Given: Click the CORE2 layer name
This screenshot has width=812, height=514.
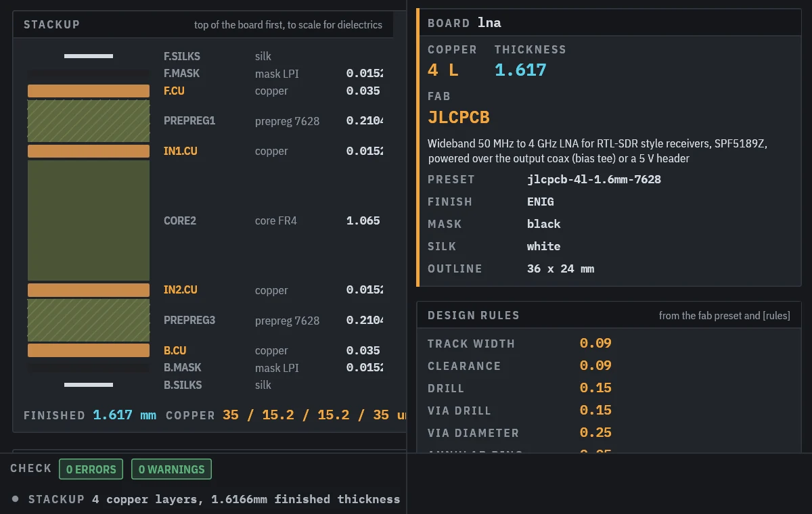Looking at the screenshot, I should coord(180,220).
